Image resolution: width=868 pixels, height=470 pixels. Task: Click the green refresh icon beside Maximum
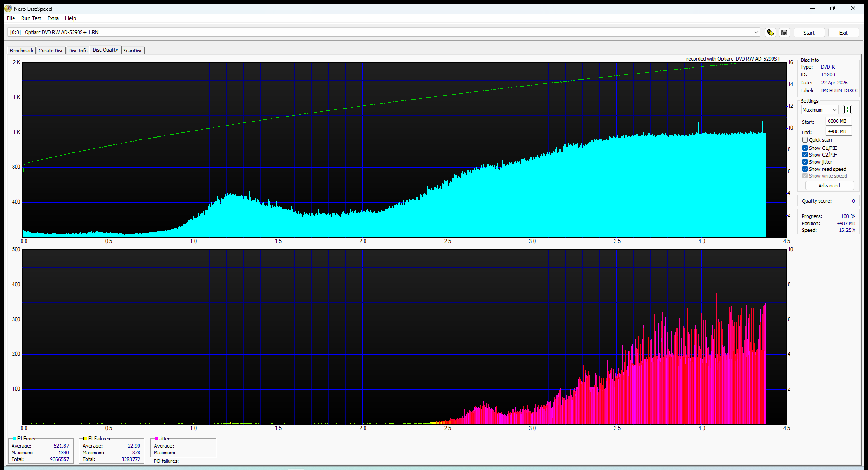click(x=847, y=110)
